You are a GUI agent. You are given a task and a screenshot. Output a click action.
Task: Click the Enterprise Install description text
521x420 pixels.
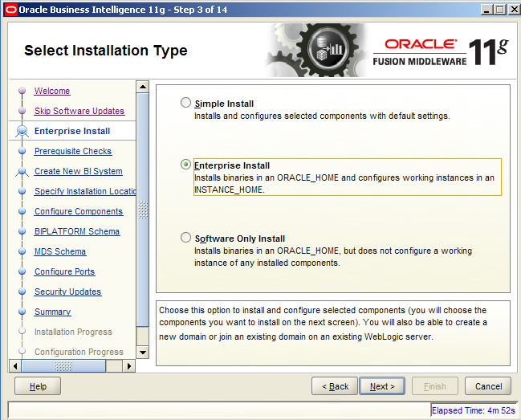pos(344,184)
